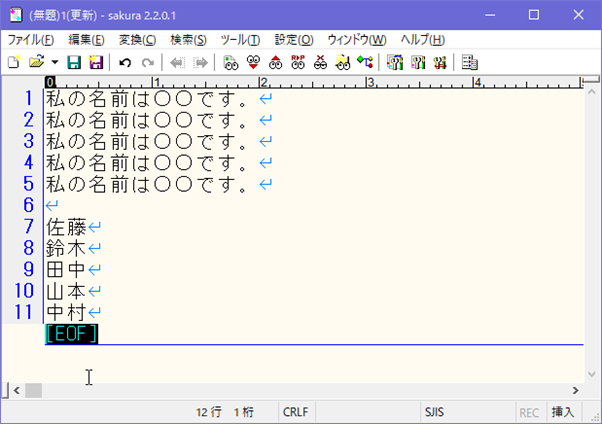Open the 編集(E) menu
602x424 pixels.
(86, 40)
